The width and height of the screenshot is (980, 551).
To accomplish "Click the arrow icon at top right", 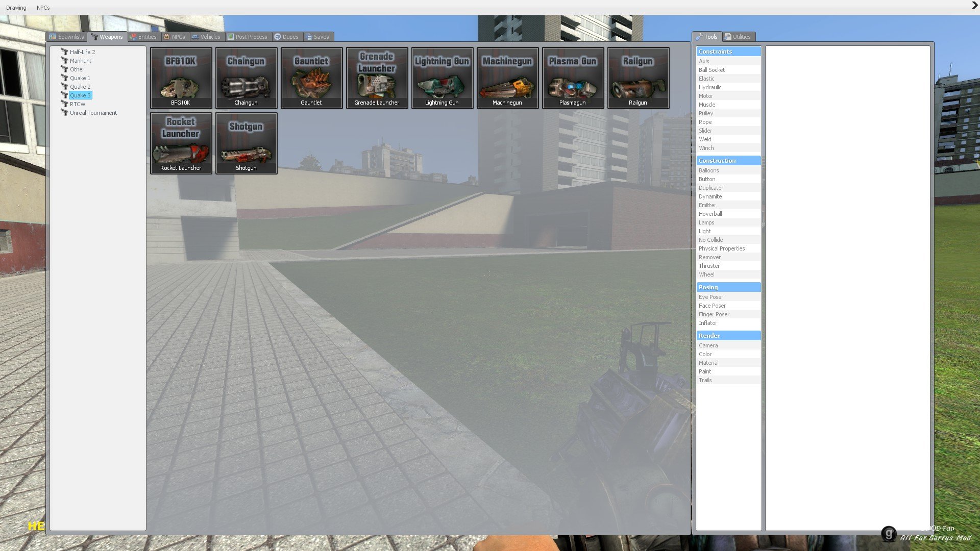I will coord(974,6).
